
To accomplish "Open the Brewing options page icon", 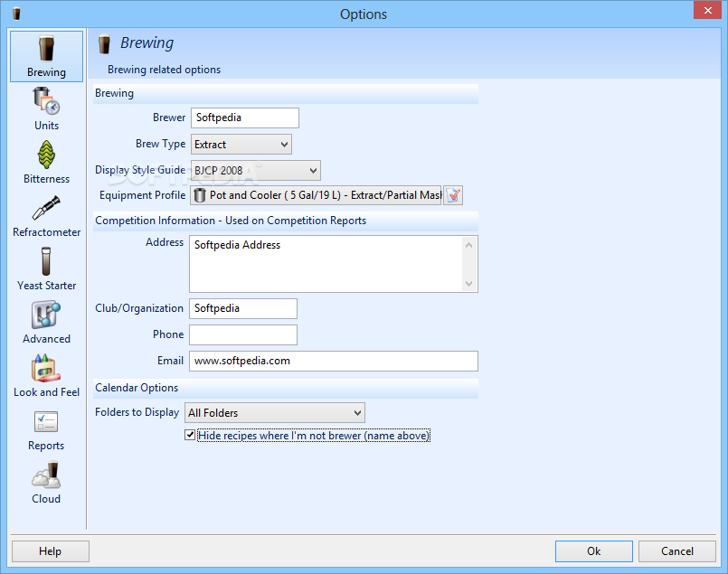I will [x=46, y=48].
